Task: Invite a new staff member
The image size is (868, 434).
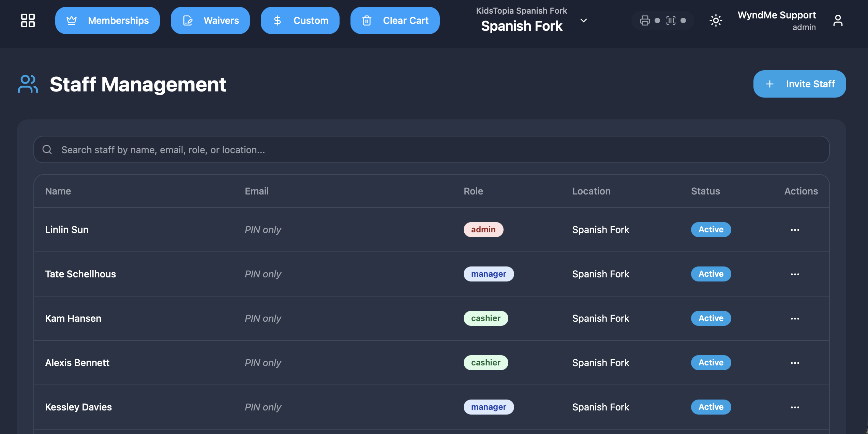Action: [x=799, y=84]
